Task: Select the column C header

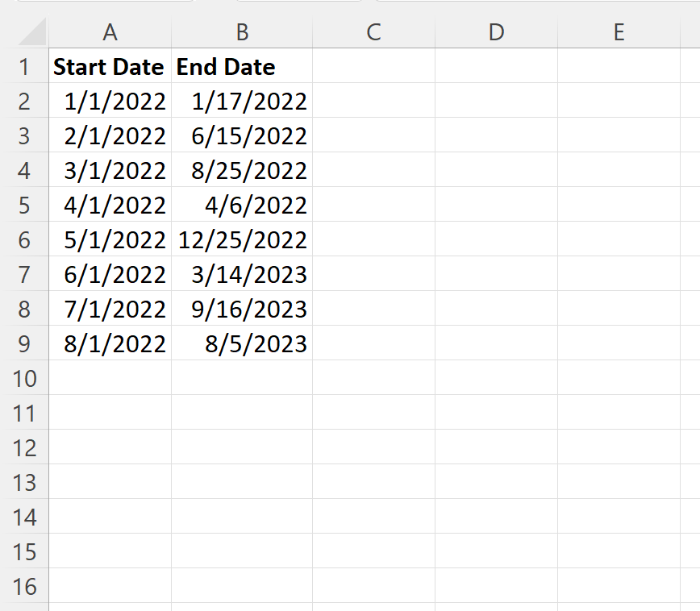Action: coord(373,32)
